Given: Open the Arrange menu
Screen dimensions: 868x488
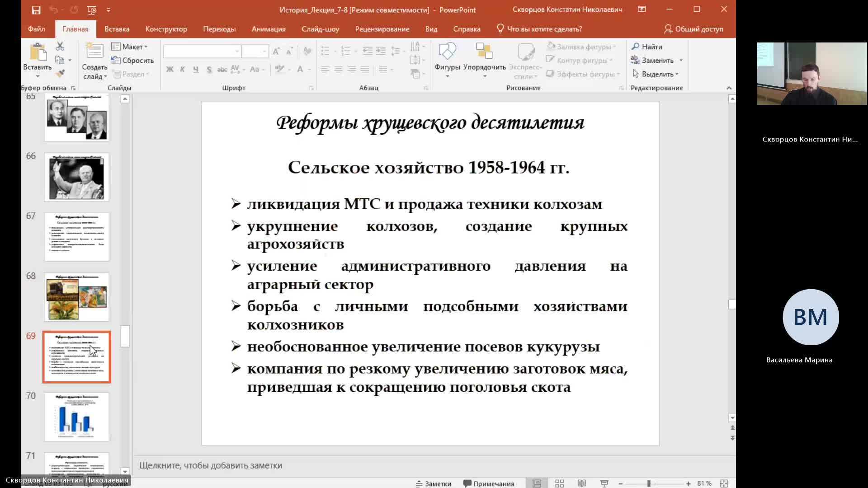Looking at the screenshot, I should pos(484,60).
